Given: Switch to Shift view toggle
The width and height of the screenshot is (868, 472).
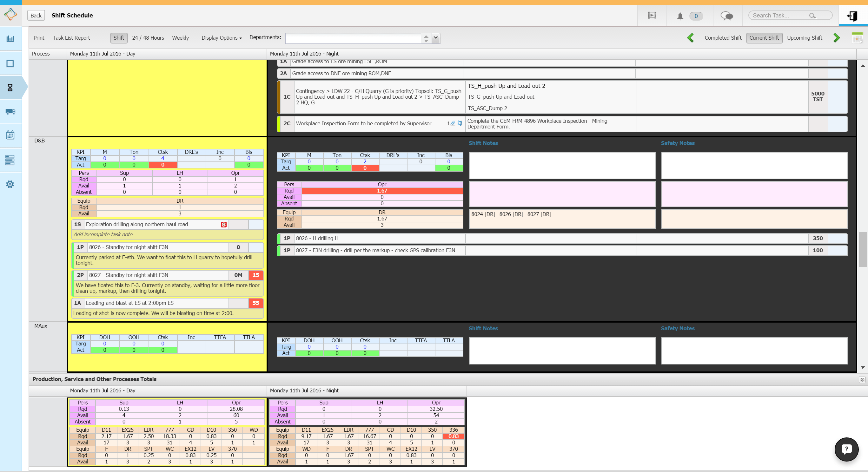Looking at the screenshot, I should pyautogui.click(x=119, y=38).
